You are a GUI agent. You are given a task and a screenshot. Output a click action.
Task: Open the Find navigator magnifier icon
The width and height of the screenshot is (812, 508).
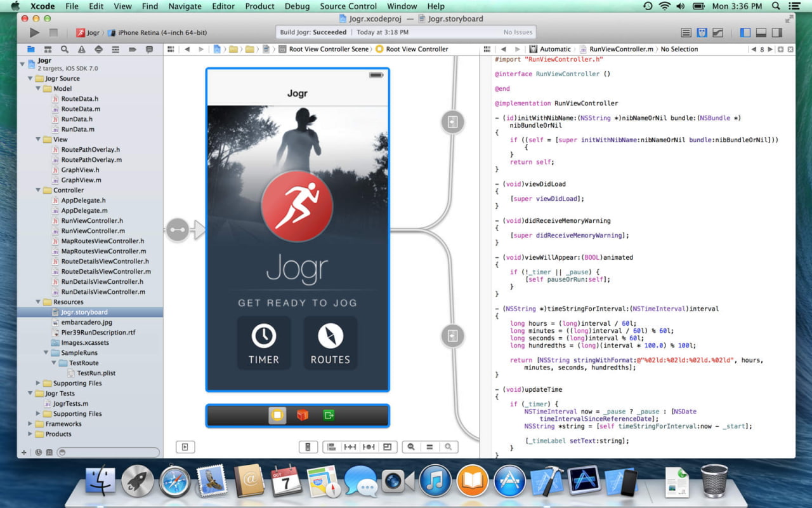[x=65, y=49]
